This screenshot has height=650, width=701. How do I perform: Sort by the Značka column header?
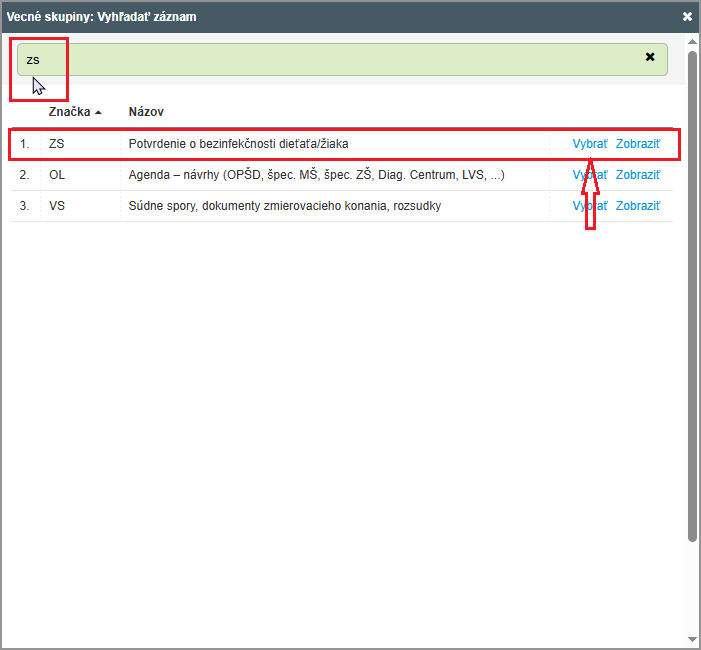click(x=69, y=112)
